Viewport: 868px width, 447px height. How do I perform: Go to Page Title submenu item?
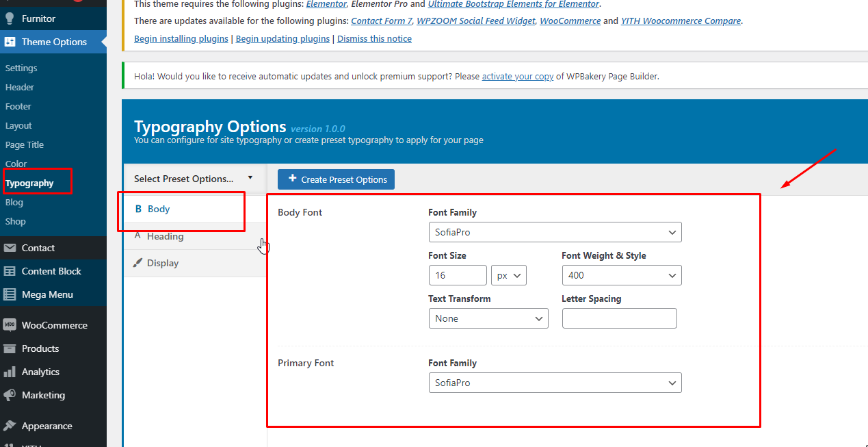pyautogui.click(x=25, y=145)
